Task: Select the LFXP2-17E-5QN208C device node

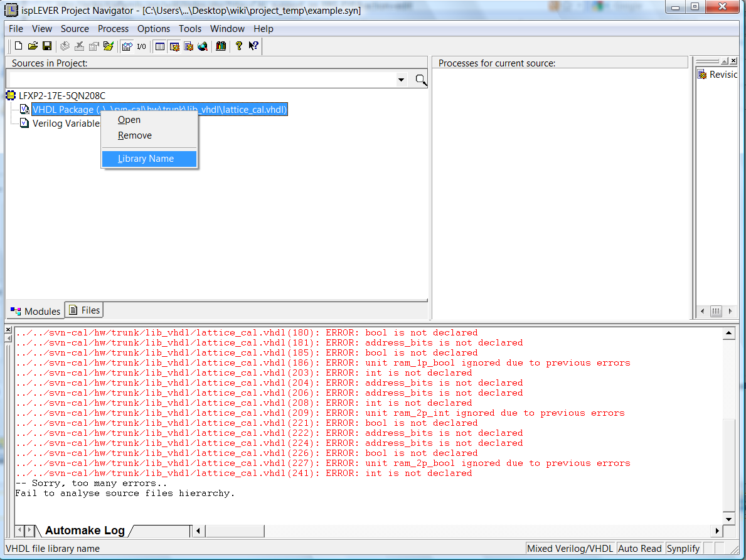Action: 62,95
